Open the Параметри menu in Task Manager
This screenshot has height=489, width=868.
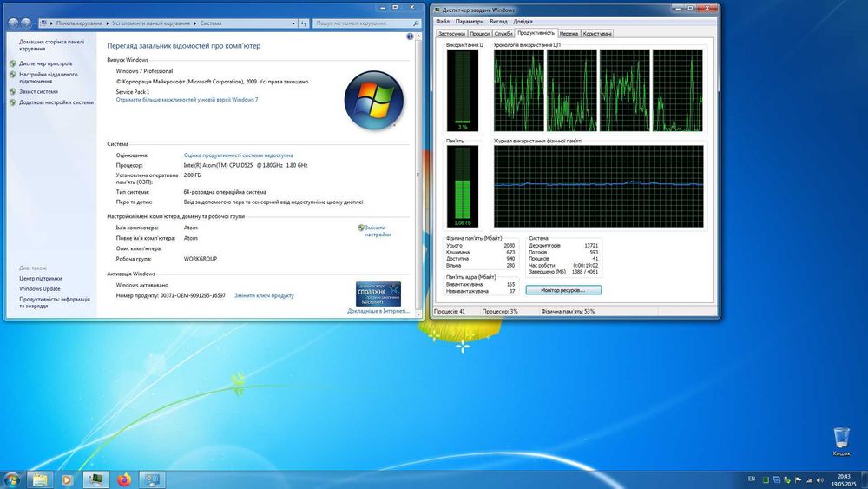pyautogui.click(x=470, y=22)
